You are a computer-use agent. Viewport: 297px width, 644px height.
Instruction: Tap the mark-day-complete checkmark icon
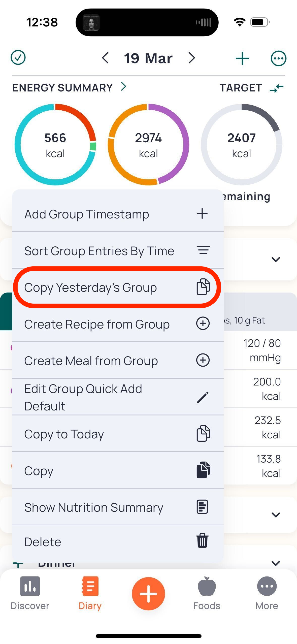pos(18,58)
